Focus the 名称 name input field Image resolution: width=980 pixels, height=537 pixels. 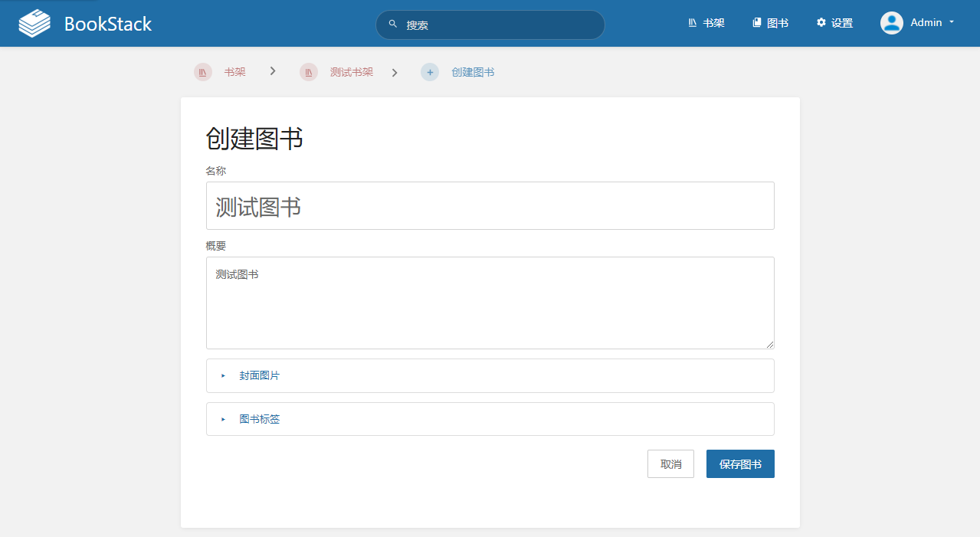(x=490, y=205)
